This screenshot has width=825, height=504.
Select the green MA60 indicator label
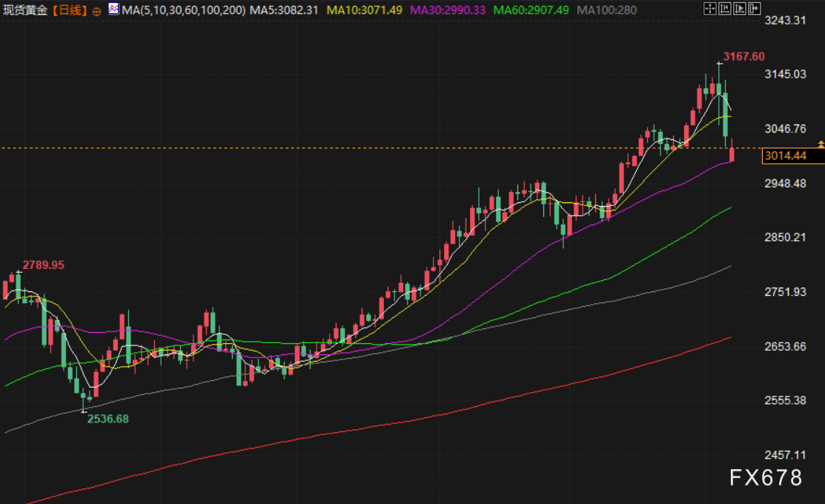[x=531, y=10]
